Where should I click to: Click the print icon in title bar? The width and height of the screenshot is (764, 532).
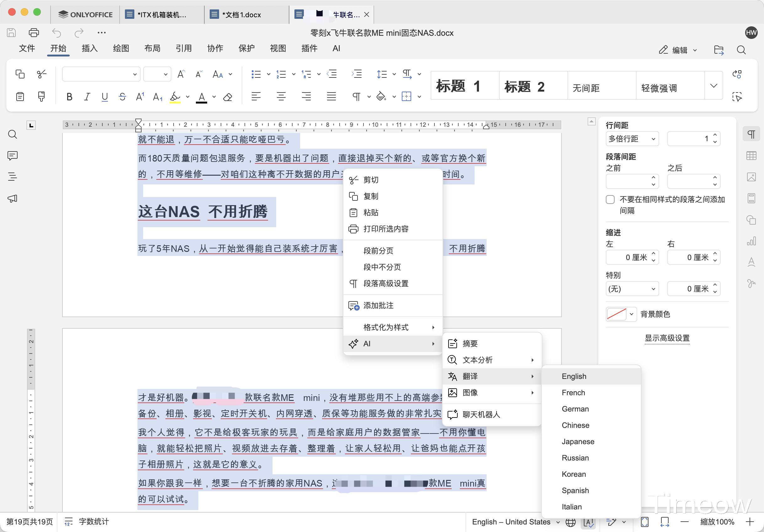tap(34, 33)
